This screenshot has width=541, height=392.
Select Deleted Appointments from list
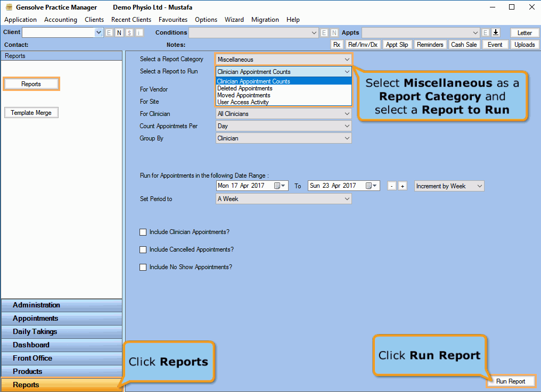coord(284,88)
